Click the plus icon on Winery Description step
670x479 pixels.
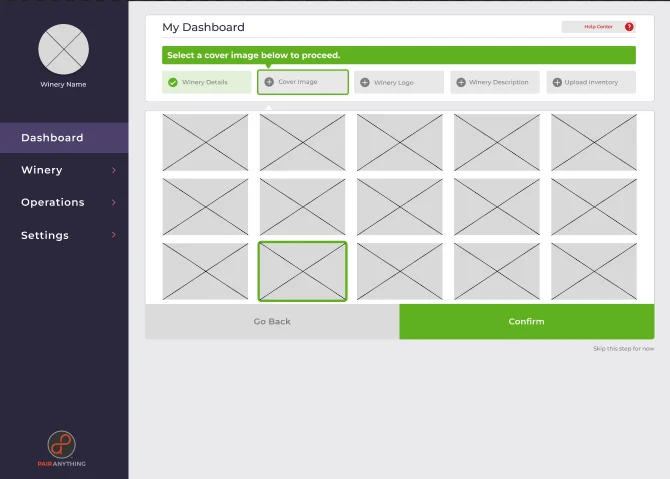click(x=461, y=82)
